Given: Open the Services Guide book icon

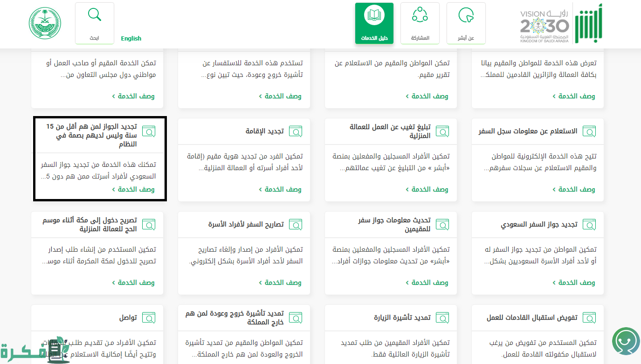Looking at the screenshot, I should [x=374, y=15].
